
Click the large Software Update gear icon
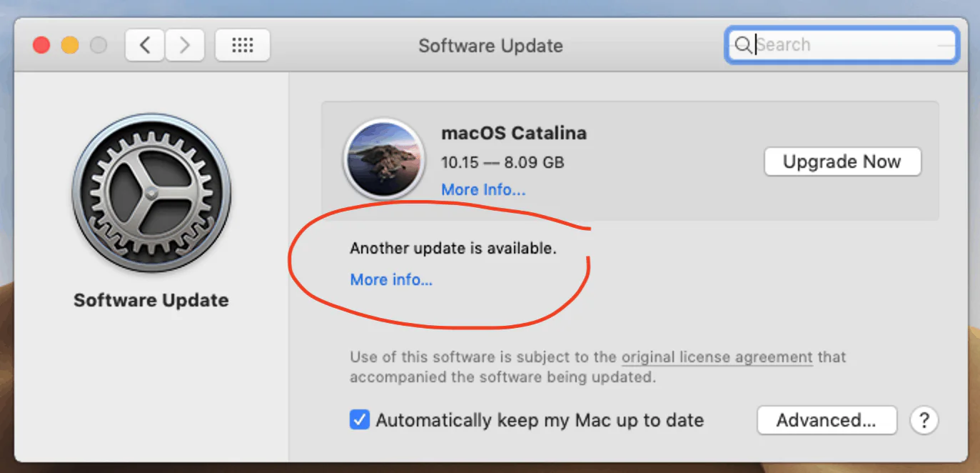coord(151,193)
